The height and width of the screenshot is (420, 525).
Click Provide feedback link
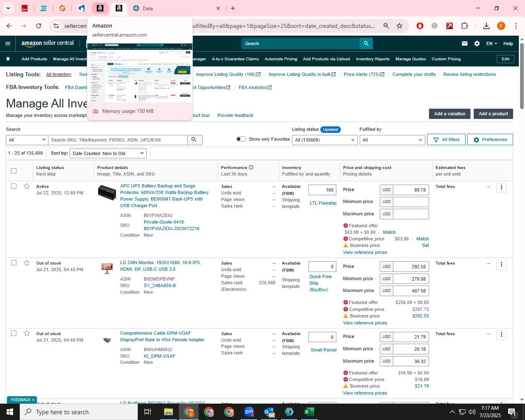click(x=235, y=115)
